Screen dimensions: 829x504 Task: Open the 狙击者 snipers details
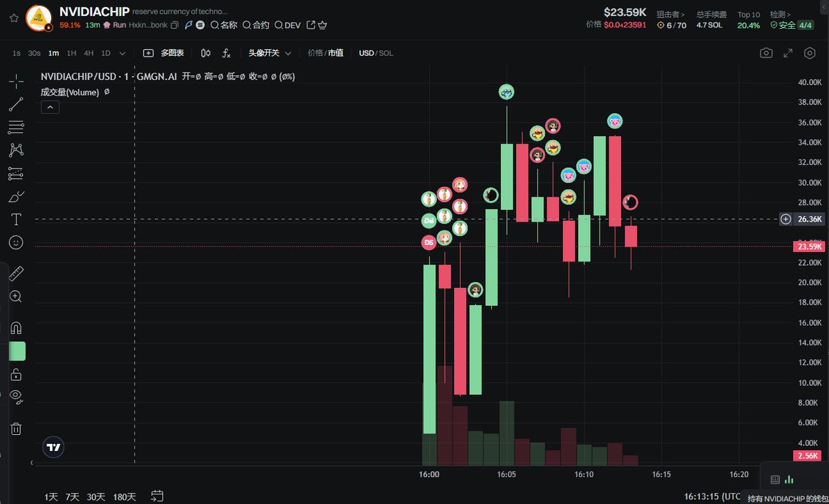[671, 14]
